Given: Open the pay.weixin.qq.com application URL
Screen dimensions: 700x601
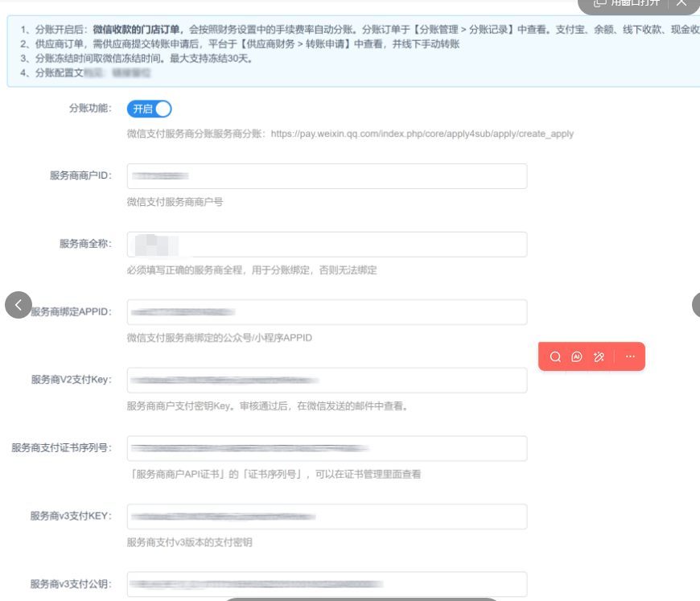Looking at the screenshot, I should pos(422,134).
